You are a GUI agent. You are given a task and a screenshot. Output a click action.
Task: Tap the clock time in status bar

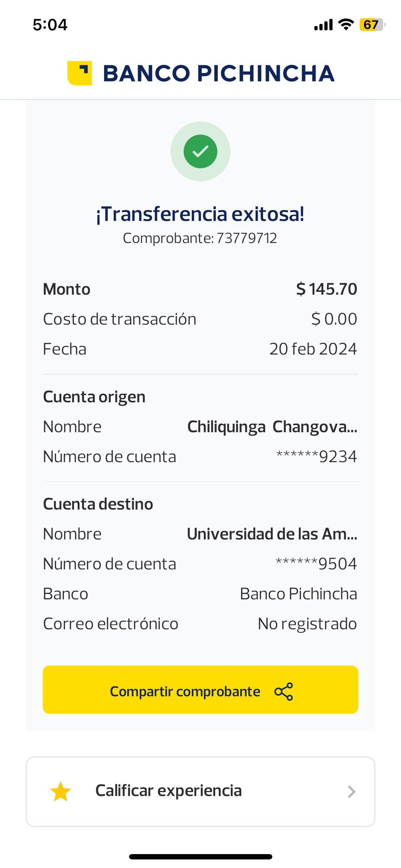pos(50,25)
